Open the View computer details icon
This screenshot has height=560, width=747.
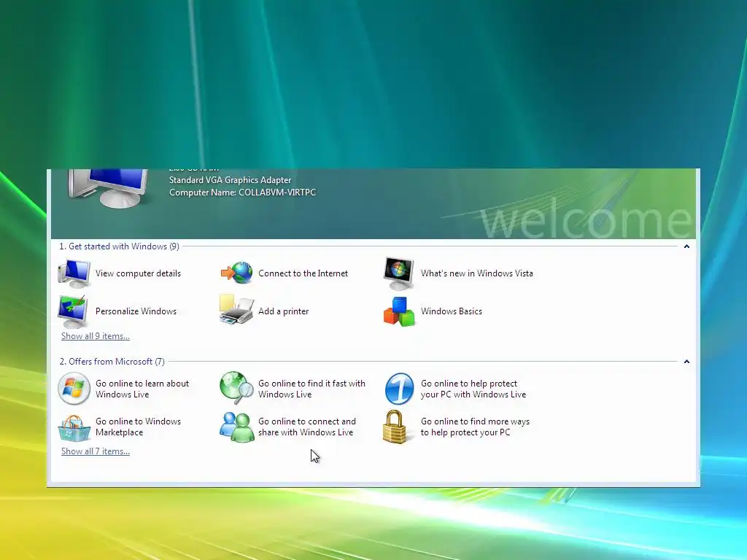(x=74, y=273)
